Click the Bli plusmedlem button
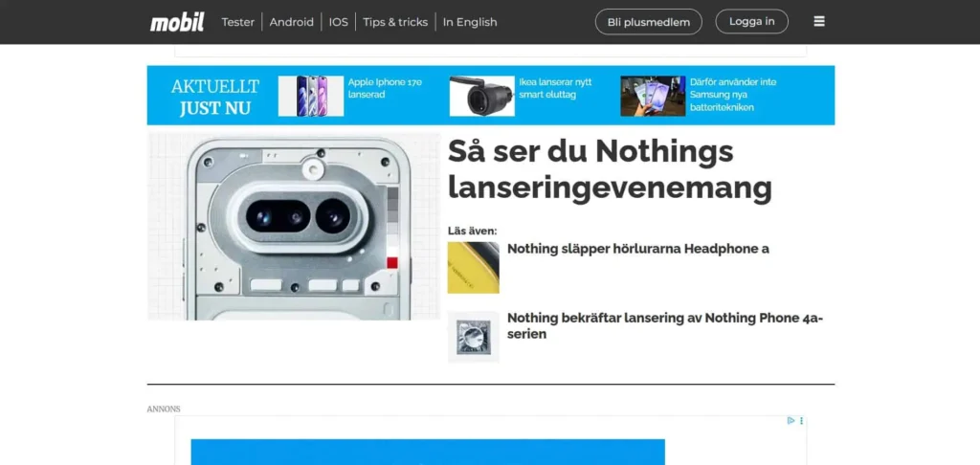The width and height of the screenshot is (980, 465). click(x=648, y=22)
